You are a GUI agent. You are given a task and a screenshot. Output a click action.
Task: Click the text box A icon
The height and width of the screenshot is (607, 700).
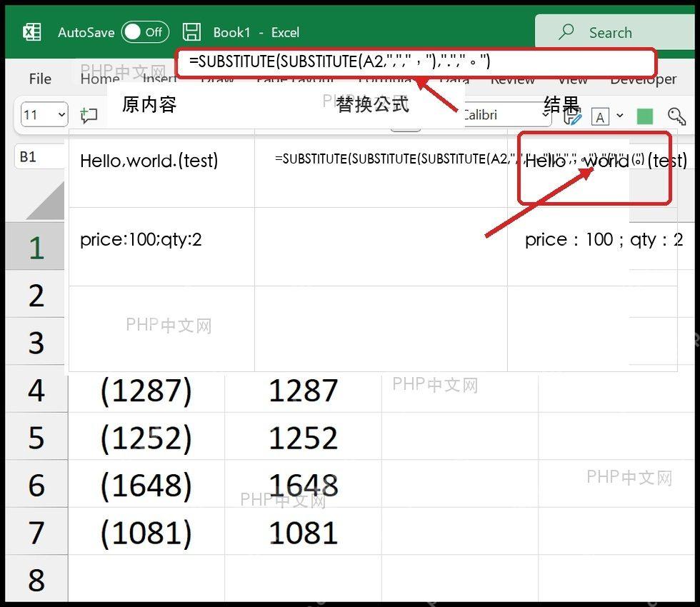click(x=600, y=117)
